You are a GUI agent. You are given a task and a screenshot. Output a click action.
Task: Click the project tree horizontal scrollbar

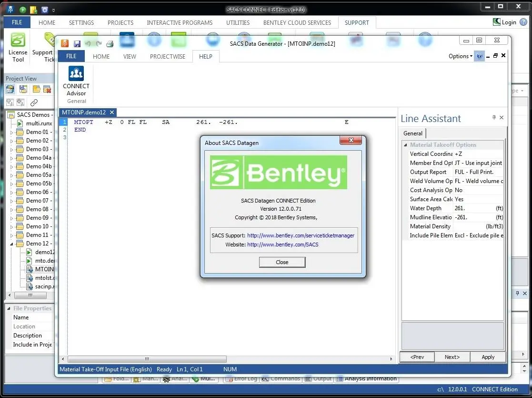click(30, 296)
